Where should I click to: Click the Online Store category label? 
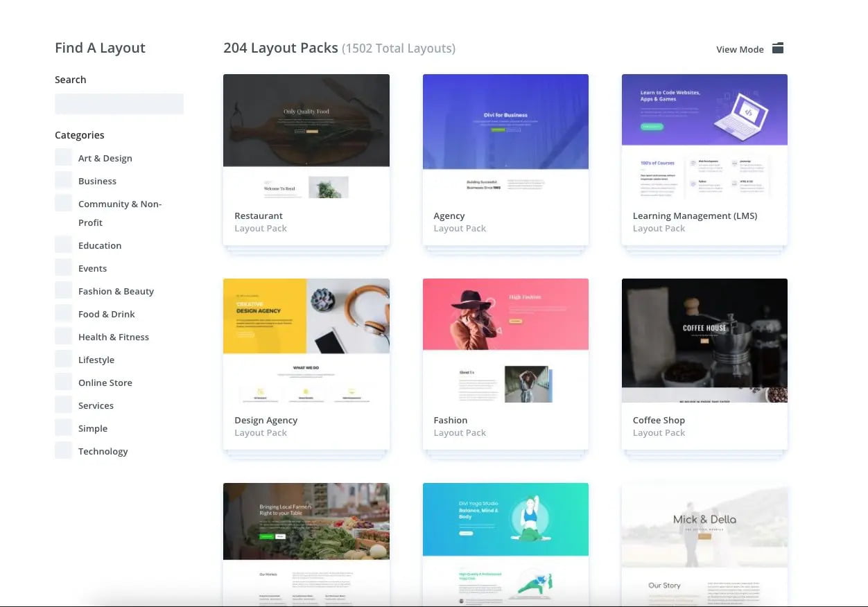coord(105,382)
